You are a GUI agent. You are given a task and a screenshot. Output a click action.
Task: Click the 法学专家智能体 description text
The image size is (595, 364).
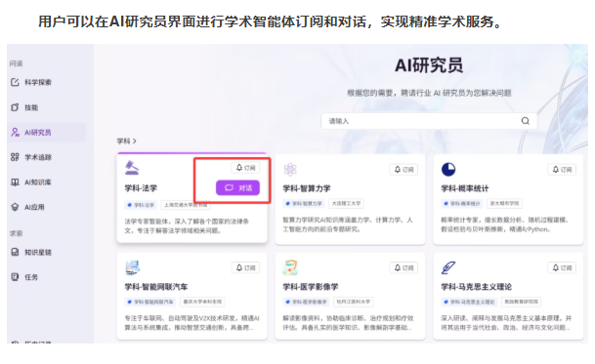(x=187, y=225)
